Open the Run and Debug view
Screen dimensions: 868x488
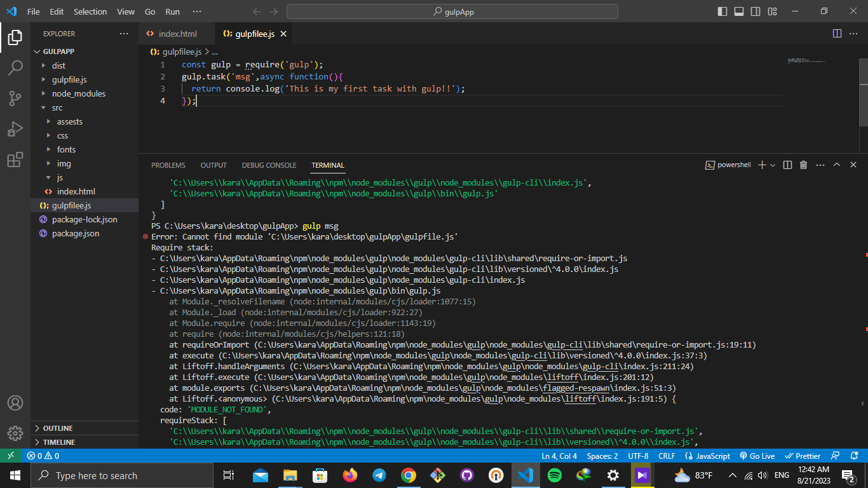click(x=15, y=129)
